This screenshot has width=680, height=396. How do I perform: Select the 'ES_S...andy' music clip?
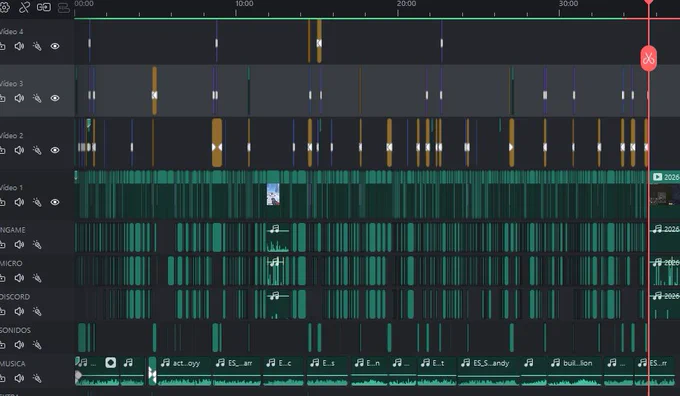pos(489,371)
